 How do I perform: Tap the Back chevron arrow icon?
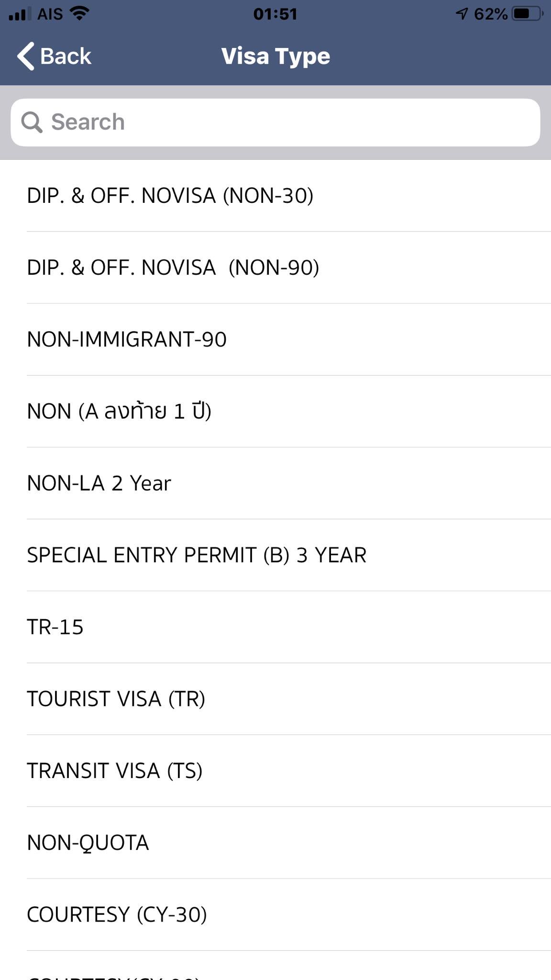pyautogui.click(x=26, y=56)
